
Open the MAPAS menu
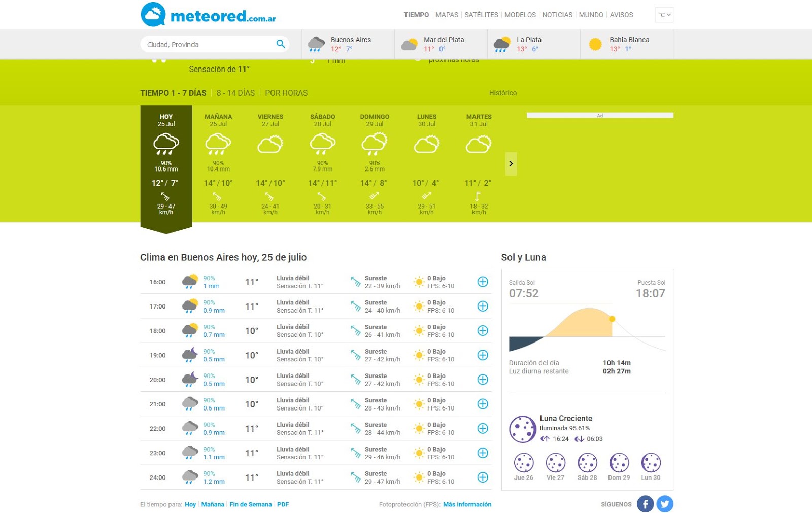(447, 15)
